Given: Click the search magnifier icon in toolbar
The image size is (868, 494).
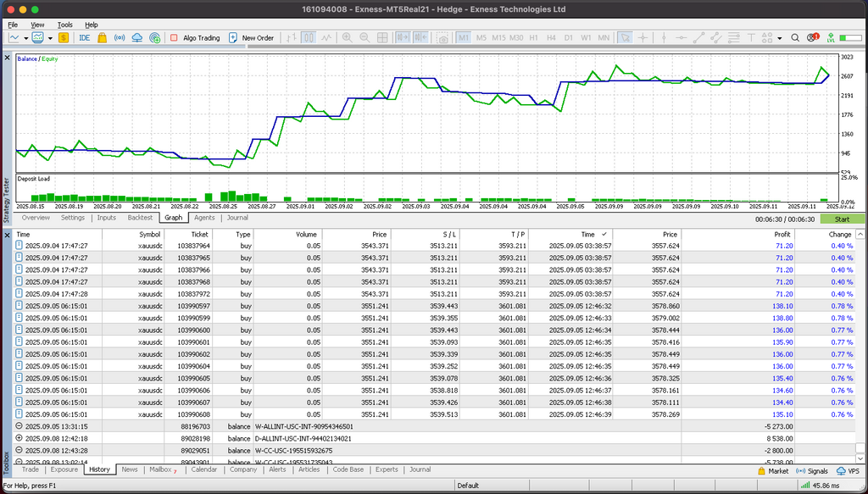Looking at the screenshot, I should [795, 38].
